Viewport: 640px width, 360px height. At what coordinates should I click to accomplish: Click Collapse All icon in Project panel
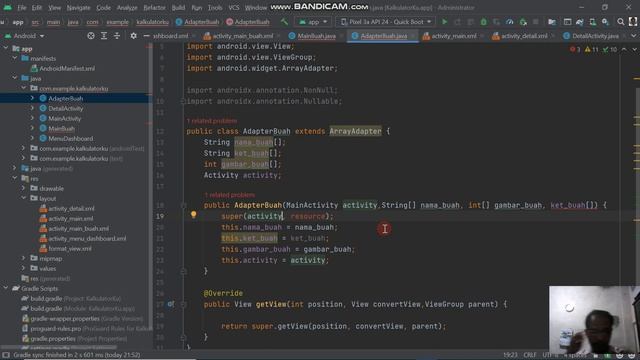point(117,36)
